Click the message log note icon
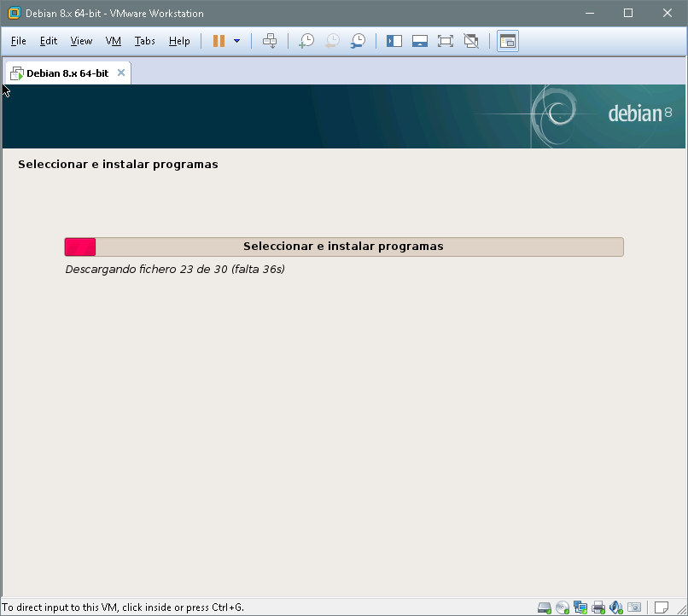 [661, 607]
